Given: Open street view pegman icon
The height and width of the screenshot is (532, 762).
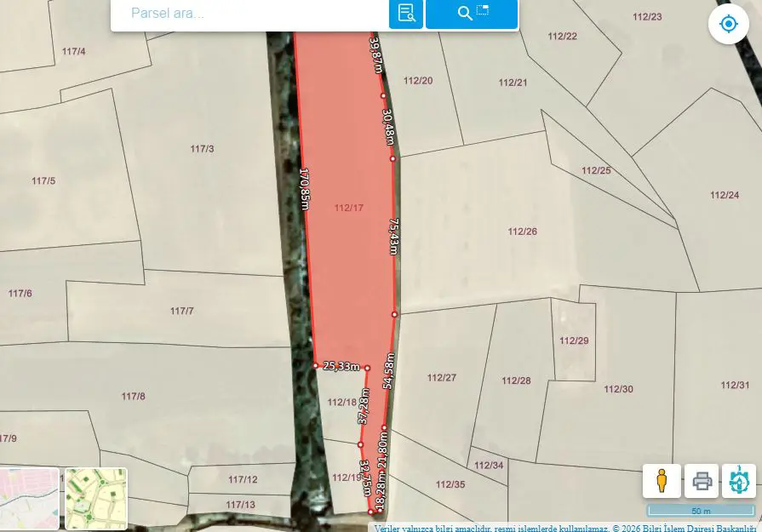Looking at the screenshot, I should pyautogui.click(x=662, y=481).
